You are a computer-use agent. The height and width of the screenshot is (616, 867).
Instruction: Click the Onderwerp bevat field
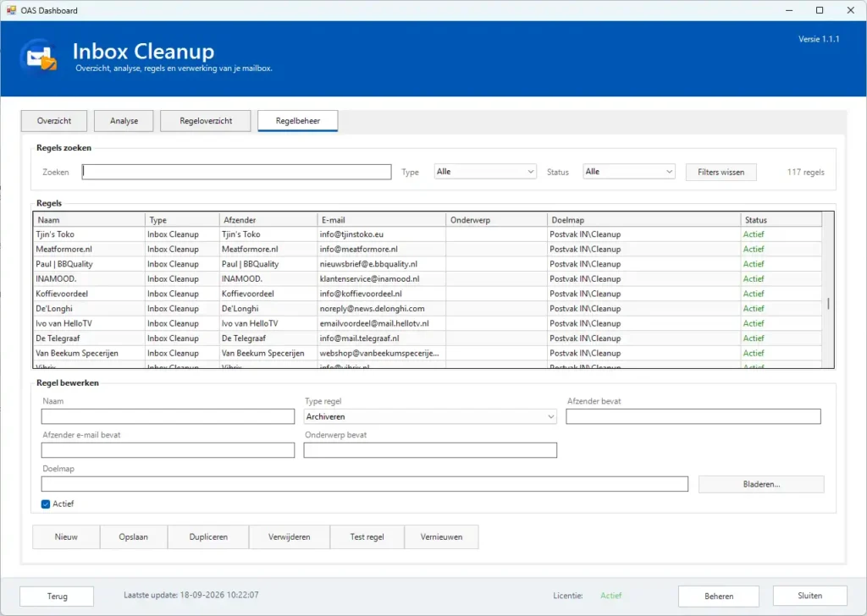(430, 450)
